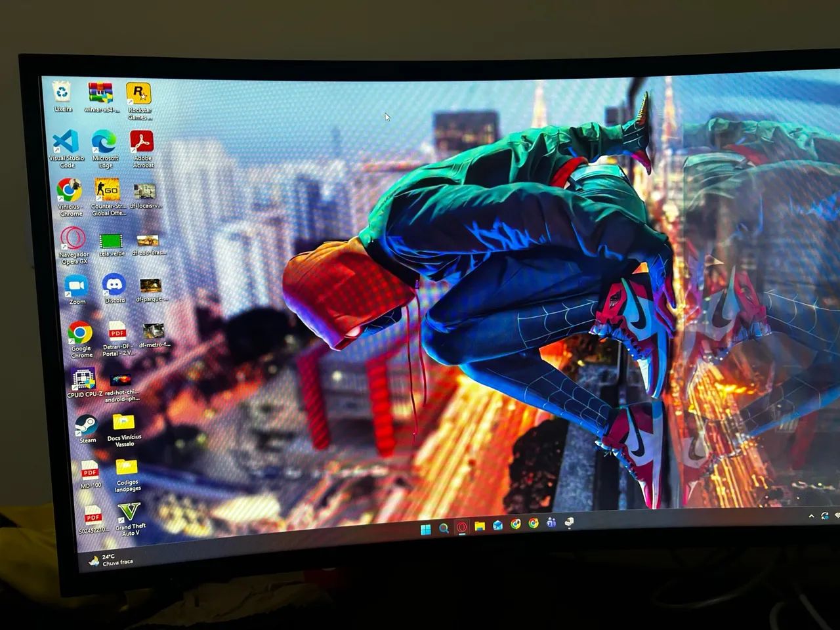Select the Rockstar Games launcher shortcut

tap(139, 100)
